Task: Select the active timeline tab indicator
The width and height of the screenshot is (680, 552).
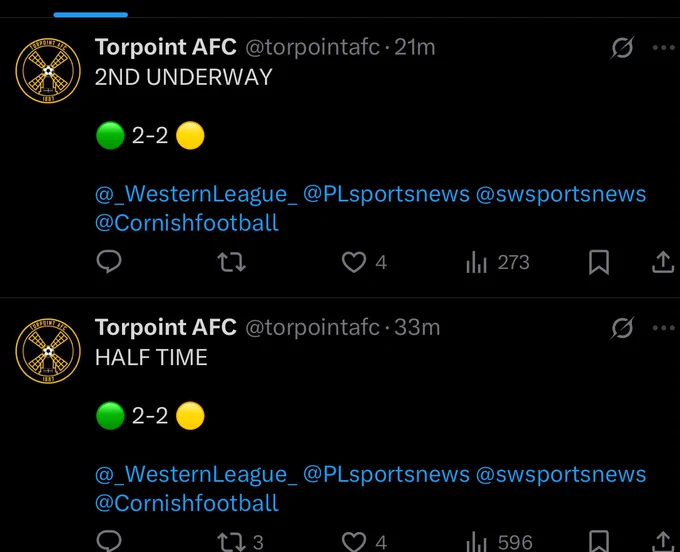Action: tap(91, 15)
